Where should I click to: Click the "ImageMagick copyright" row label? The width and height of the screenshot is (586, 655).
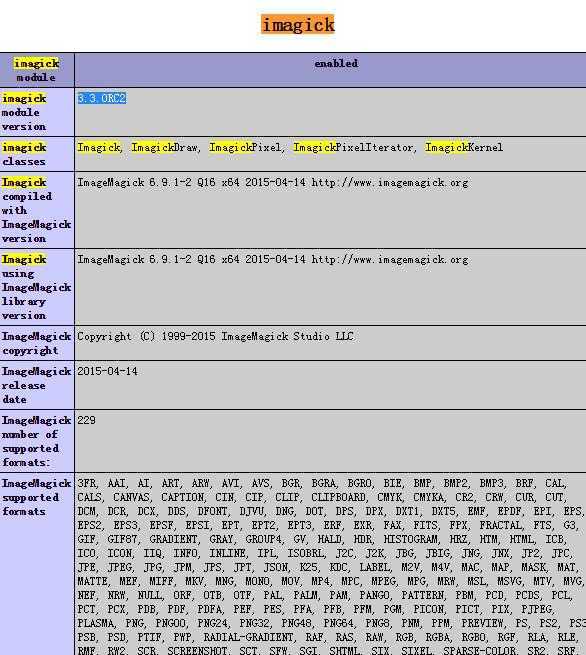pyautogui.click(x=36, y=343)
